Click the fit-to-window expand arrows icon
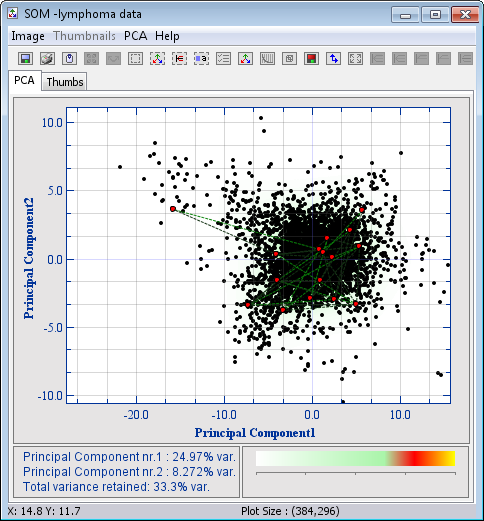Viewport: 484px width, 521px height. (355, 59)
